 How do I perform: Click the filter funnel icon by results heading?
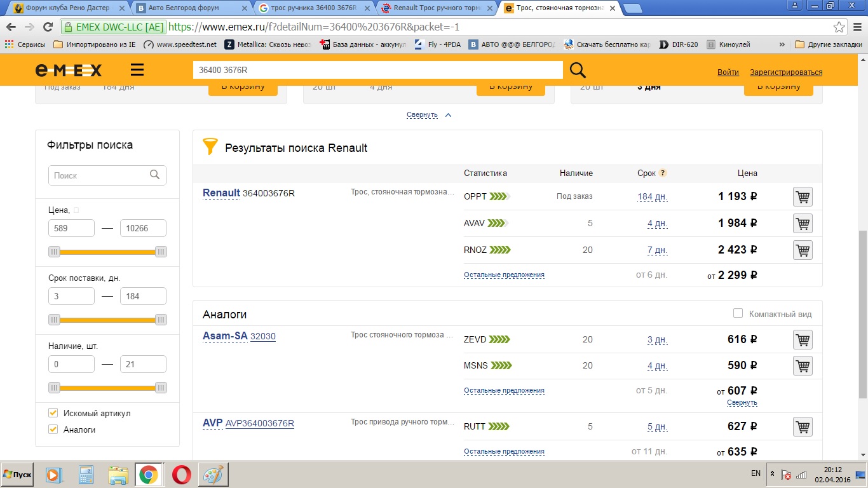pos(210,147)
